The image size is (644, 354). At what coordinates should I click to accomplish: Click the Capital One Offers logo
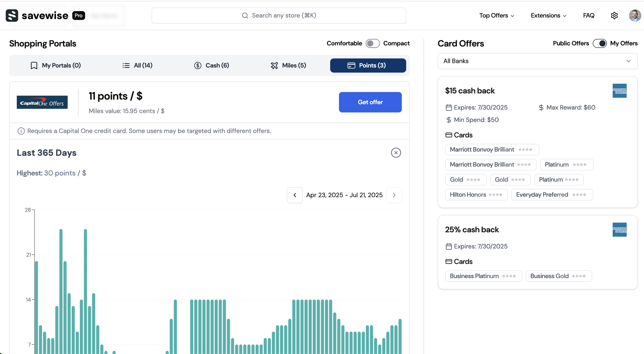tap(42, 102)
